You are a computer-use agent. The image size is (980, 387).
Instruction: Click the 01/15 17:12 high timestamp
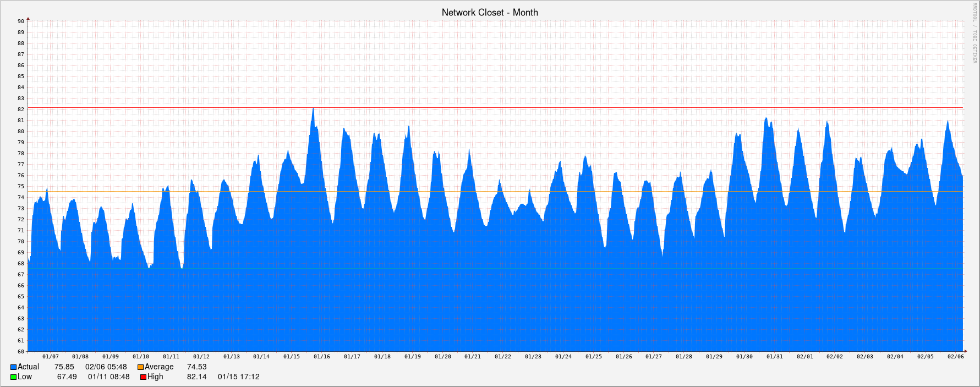pyautogui.click(x=238, y=377)
